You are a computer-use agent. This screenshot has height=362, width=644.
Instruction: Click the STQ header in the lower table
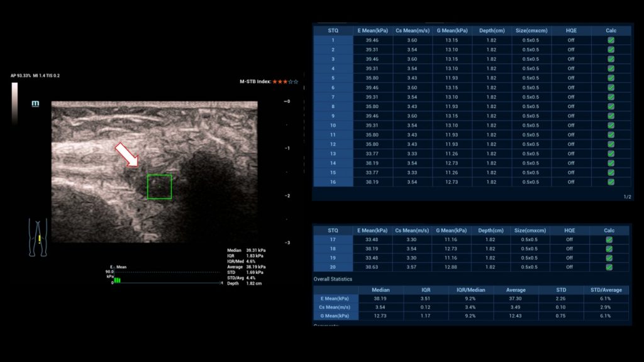coord(333,230)
